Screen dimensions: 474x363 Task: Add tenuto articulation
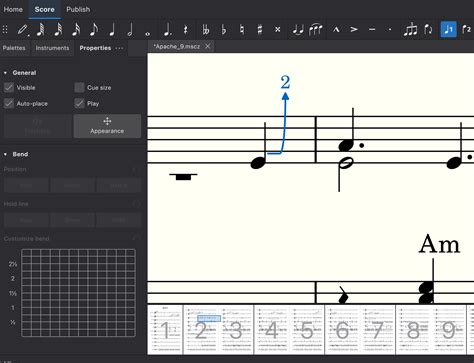[x=372, y=30]
